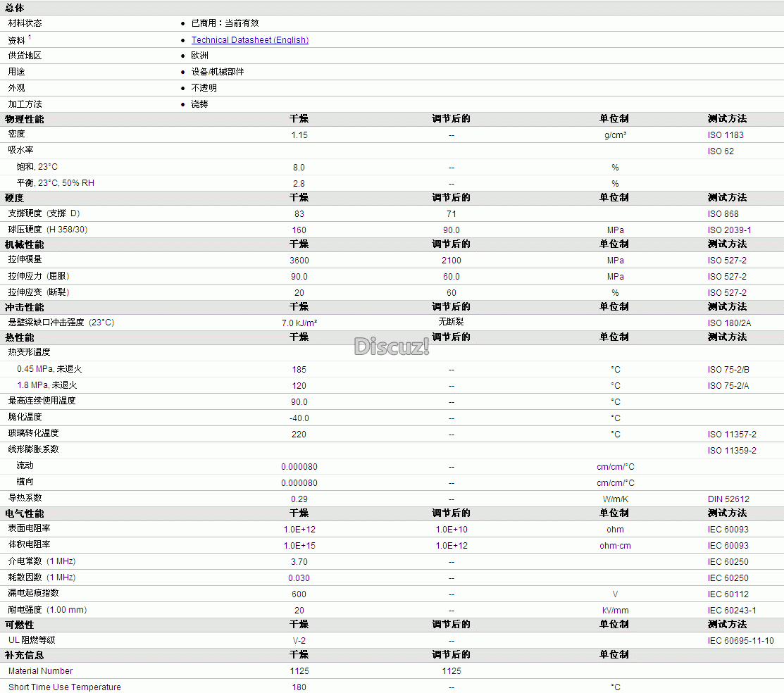Select the tensile modulus dry value 3600
784x693 pixels.
299,261
